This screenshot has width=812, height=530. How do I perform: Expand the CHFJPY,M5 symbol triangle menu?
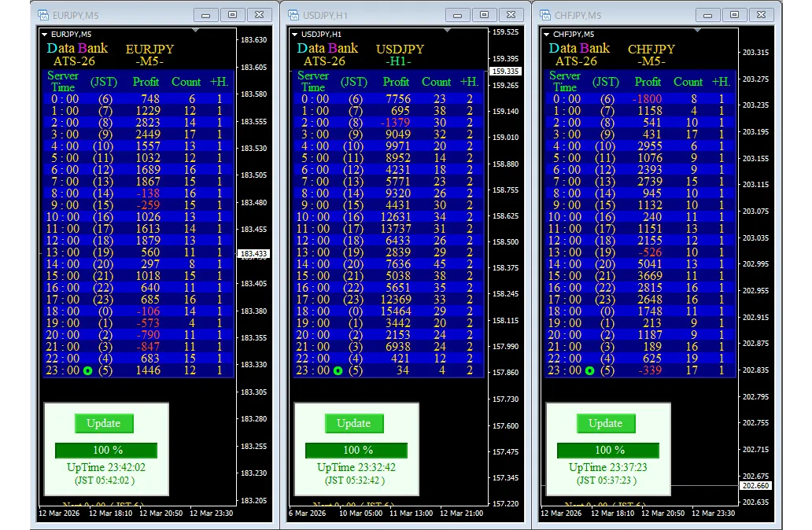pos(547,34)
